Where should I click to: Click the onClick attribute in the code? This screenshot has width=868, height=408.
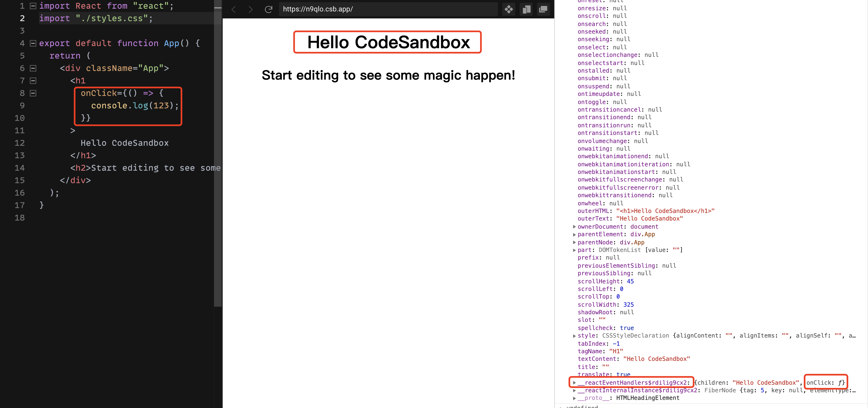(99, 93)
